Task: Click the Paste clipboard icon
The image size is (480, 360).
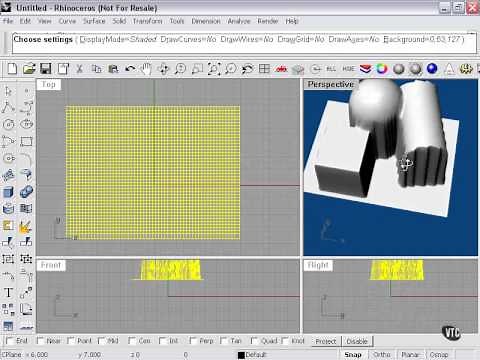Action: tap(113, 69)
